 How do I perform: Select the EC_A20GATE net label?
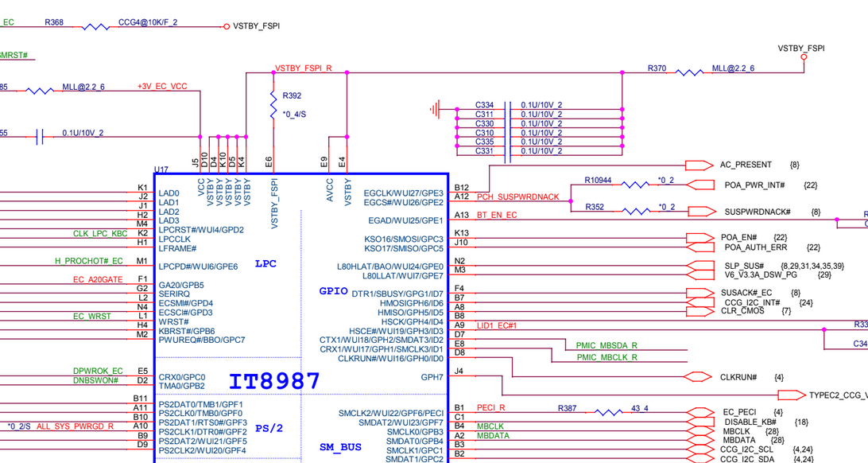click(x=98, y=280)
